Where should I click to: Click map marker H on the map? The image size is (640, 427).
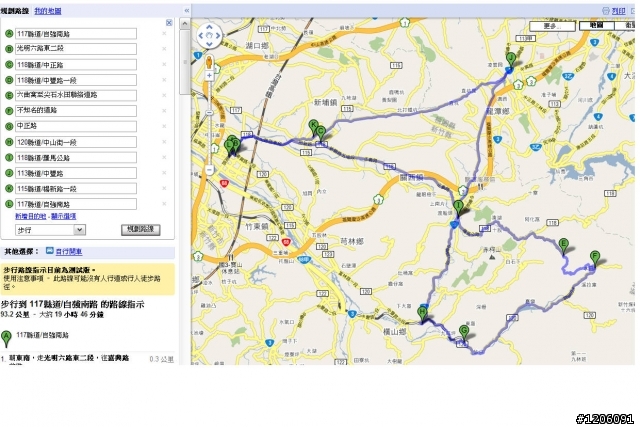[422, 316]
